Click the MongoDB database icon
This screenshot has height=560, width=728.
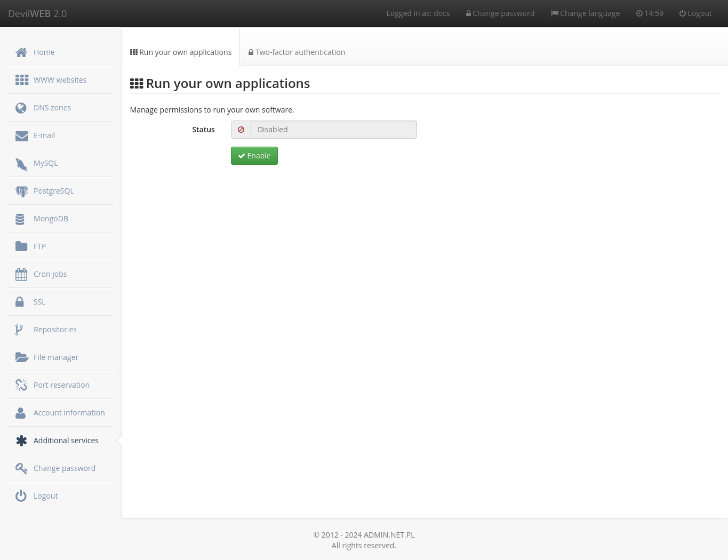point(20,219)
